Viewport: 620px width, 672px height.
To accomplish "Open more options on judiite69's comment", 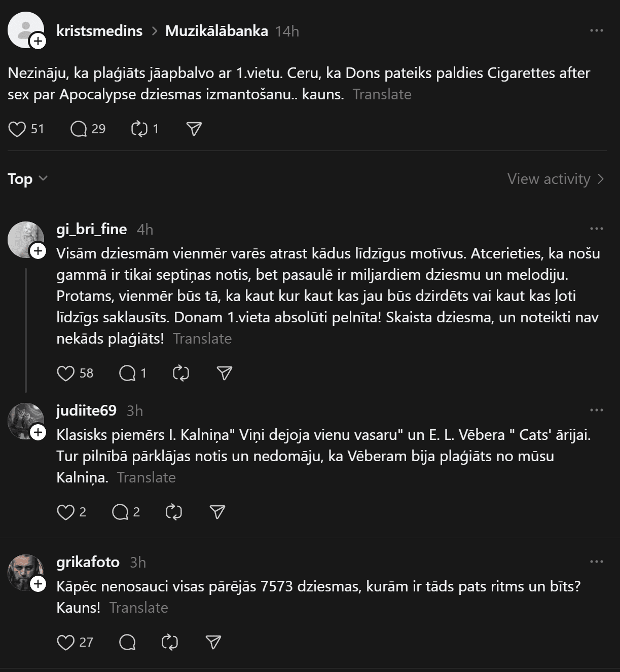I will coord(596,410).
